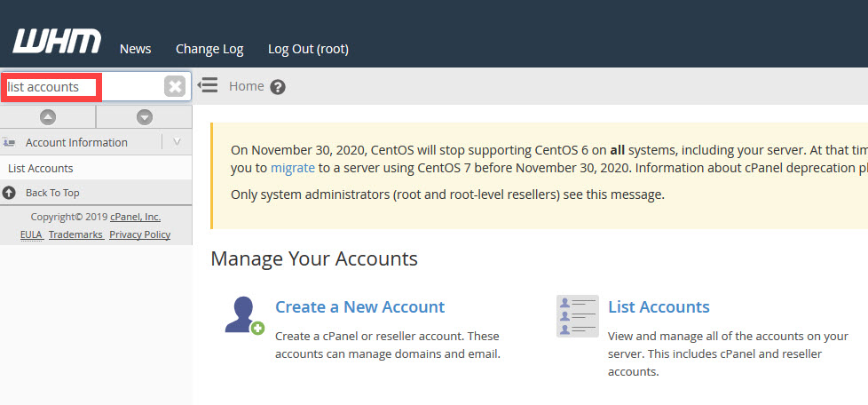Click the WHM logo

tap(57, 42)
